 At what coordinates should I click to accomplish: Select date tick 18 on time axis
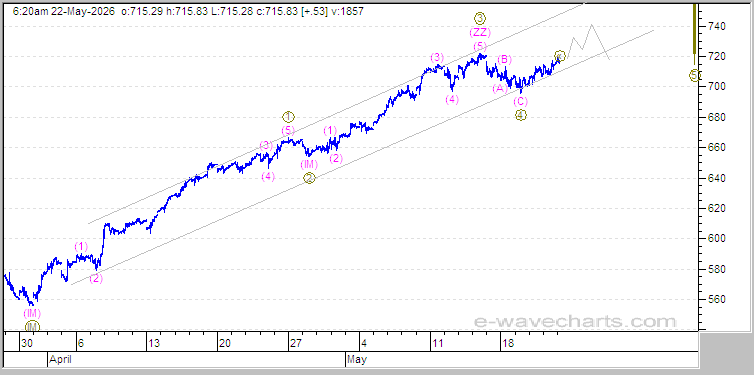coord(508,344)
